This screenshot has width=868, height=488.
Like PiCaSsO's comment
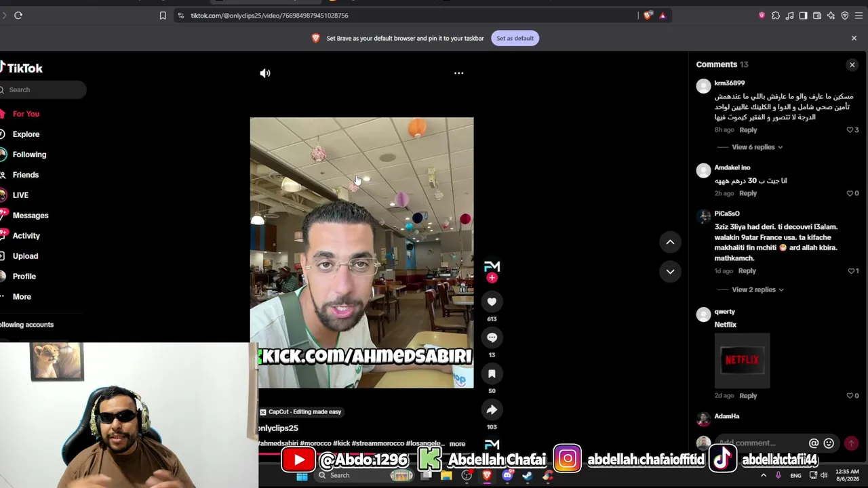click(851, 271)
